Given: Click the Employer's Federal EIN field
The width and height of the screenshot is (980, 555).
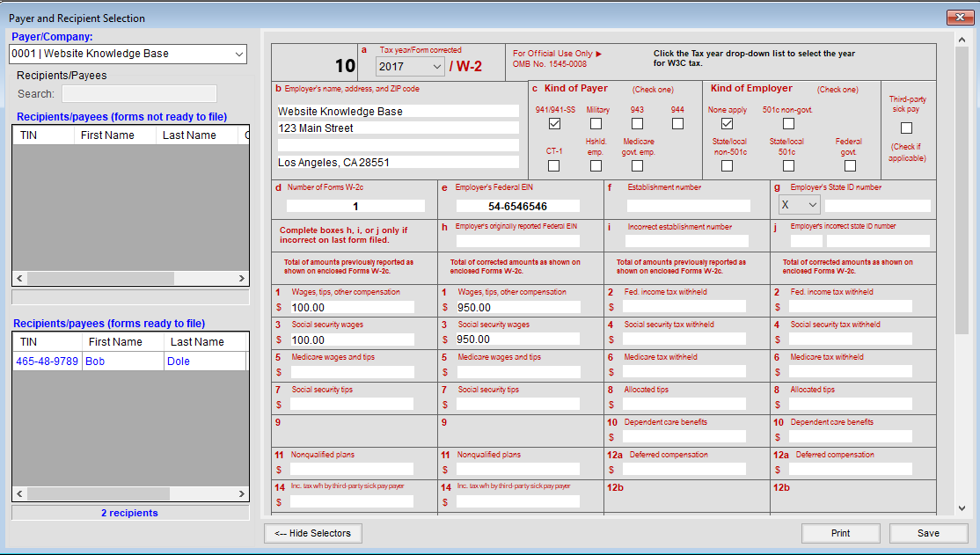Looking at the screenshot, I should click(x=517, y=206).
